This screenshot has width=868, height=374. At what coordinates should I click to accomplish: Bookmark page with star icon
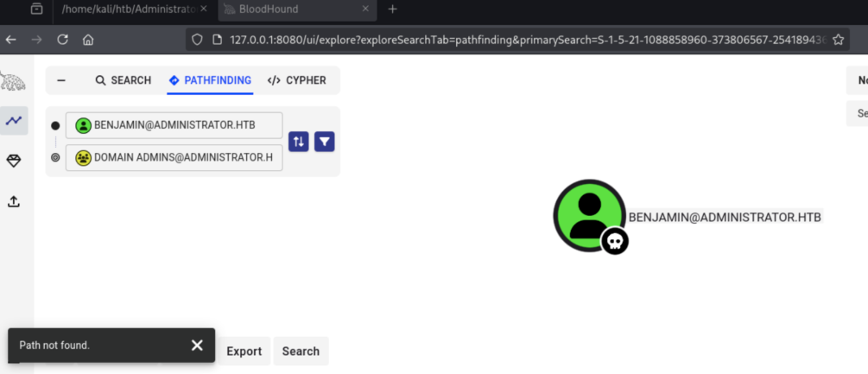click(838, 40)
